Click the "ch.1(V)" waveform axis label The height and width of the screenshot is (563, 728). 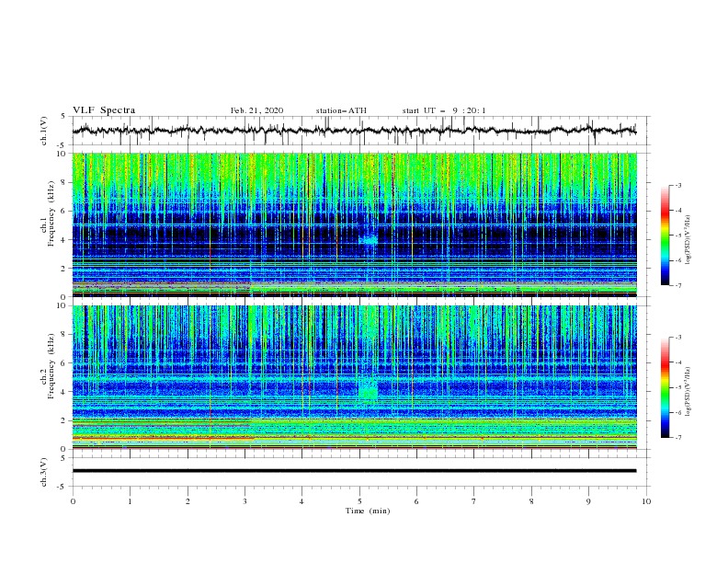pos(44,131)
